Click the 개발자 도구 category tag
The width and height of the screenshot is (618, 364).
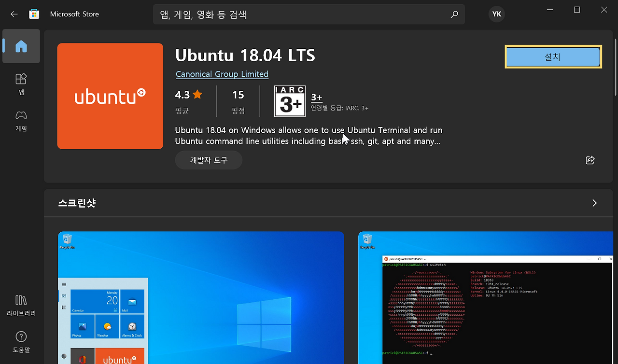click(x=209, y=160)
